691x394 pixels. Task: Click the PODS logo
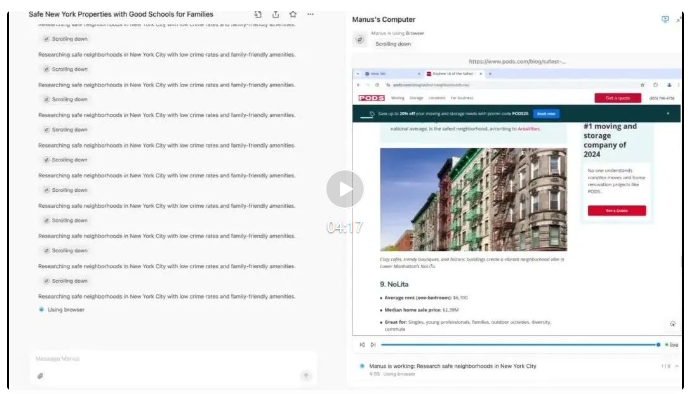[x=371, y=98]
